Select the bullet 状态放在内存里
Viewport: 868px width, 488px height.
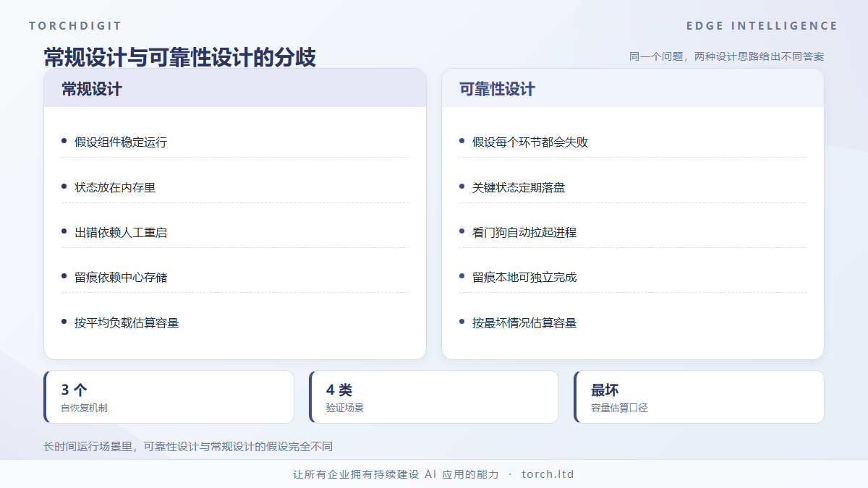click(115, 187)
